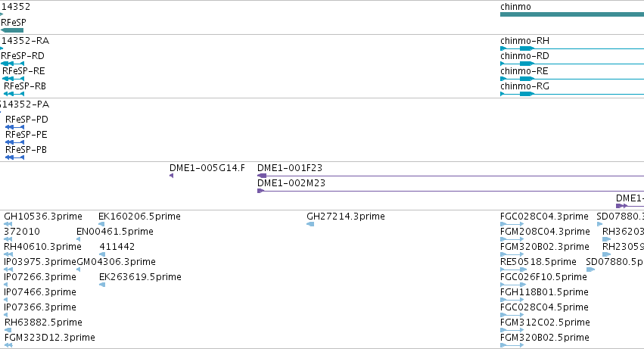Click the RFeSP-RB transcript label
This screenshot has height=349, width=644.
click(25, 86)
